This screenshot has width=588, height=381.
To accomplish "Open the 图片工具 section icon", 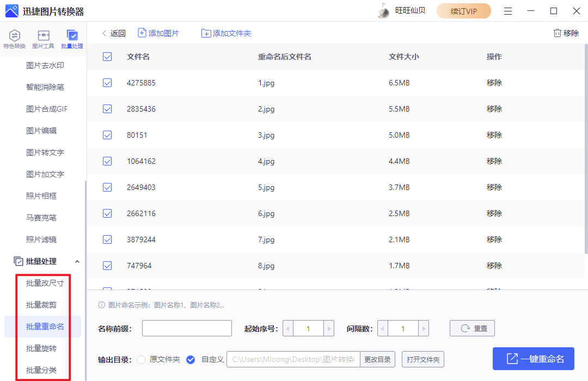I will (43, 35).
